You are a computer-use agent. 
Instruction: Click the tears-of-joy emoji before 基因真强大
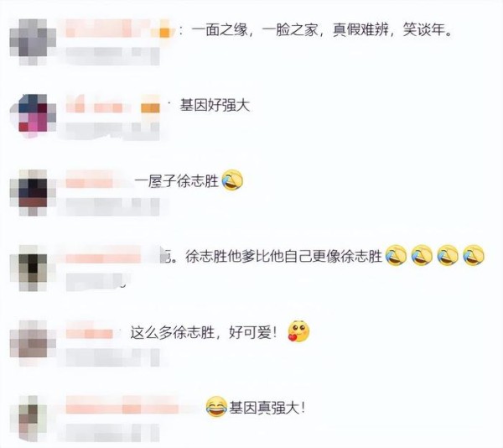[x=216, y=407]
